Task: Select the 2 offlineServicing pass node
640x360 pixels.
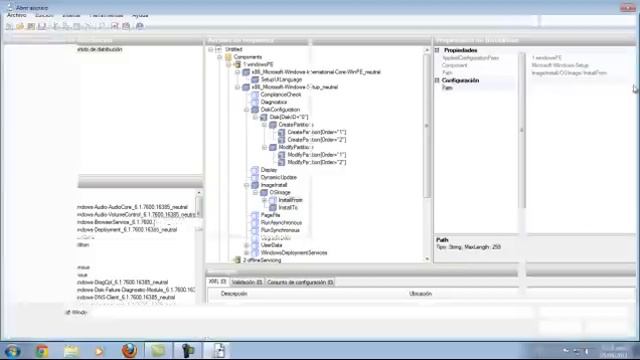Action: tap(262, 260)
